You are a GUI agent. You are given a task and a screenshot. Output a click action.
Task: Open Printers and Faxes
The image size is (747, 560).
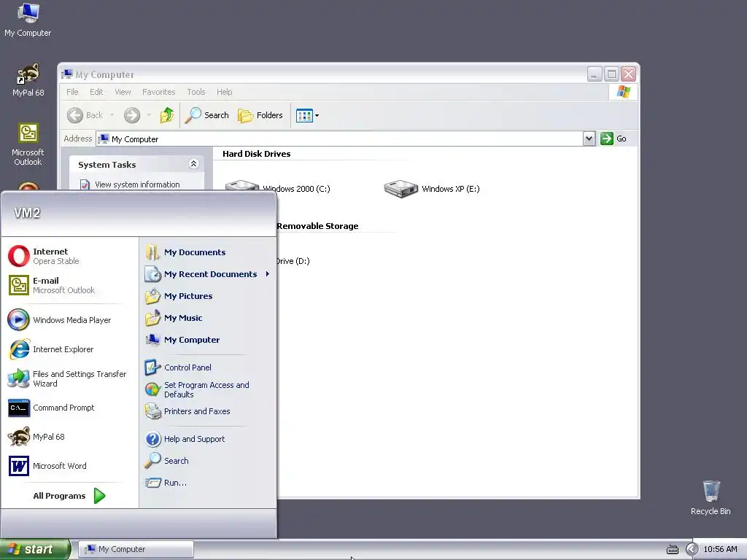(208, 411)
